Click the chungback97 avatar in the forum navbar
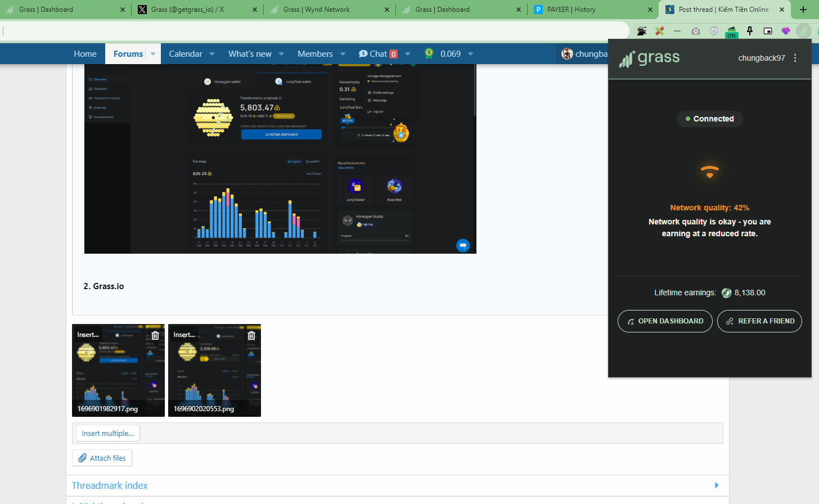Viewport: 819px width, 504px height. pos(567,53)
